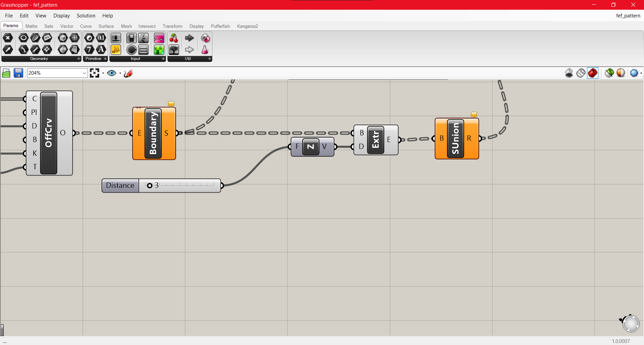The image size is (644, 345).
Task: Click the Data Dam cherries icon
Action: click(x=174, y=38)
